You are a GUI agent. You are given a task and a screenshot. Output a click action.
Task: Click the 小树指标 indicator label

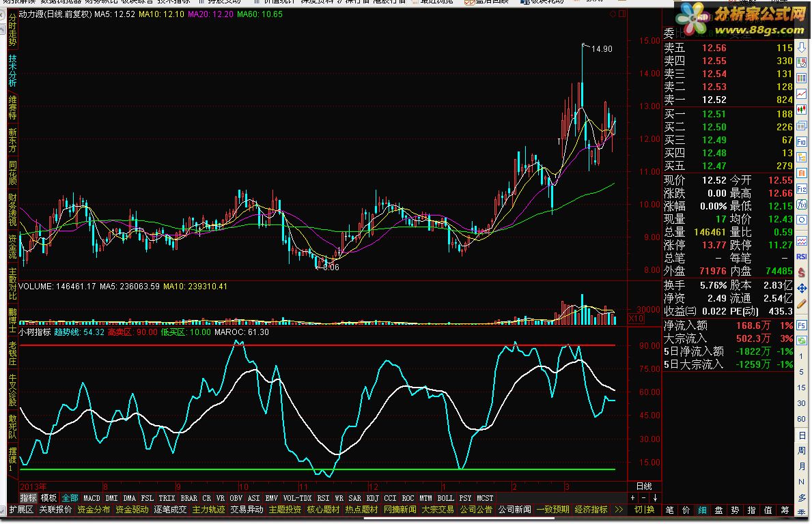click(x=35, y=332)
